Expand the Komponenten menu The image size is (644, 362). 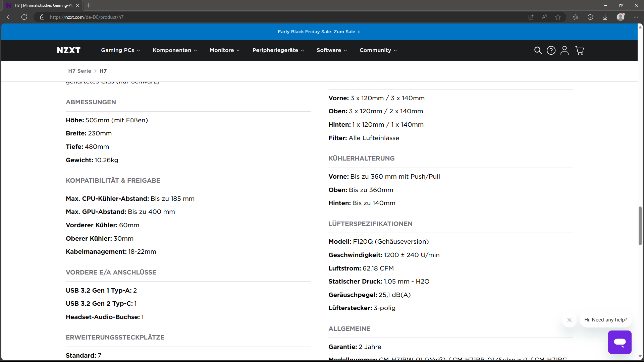pos(175,50)
